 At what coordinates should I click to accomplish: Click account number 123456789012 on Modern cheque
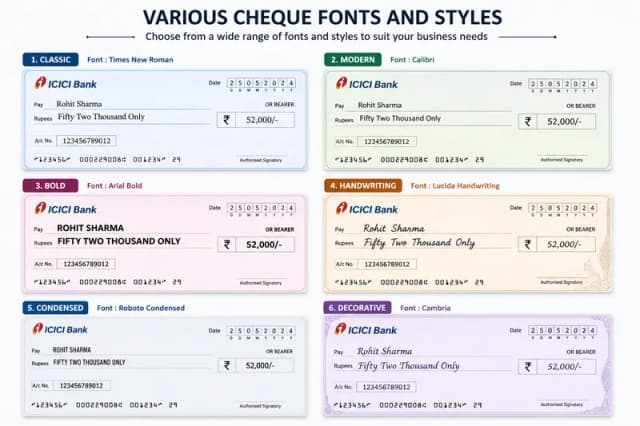[x=387, y=142]
